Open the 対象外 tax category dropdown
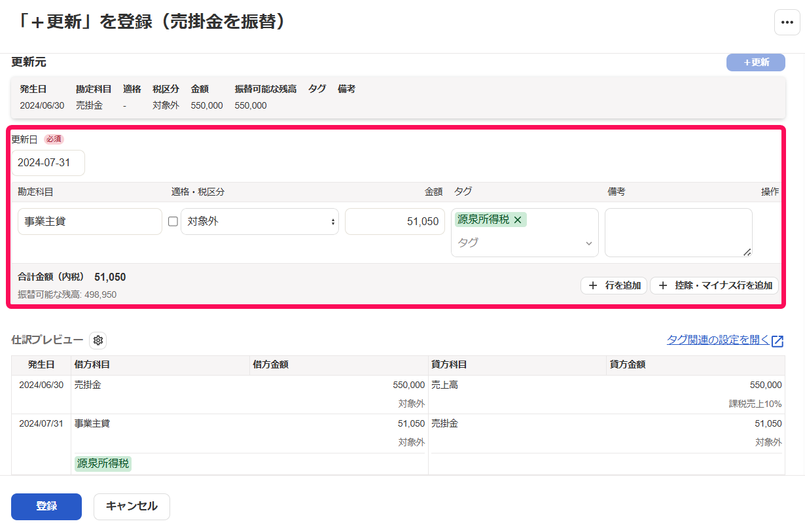This screenshot has width=805, height=532. (260, 222)
